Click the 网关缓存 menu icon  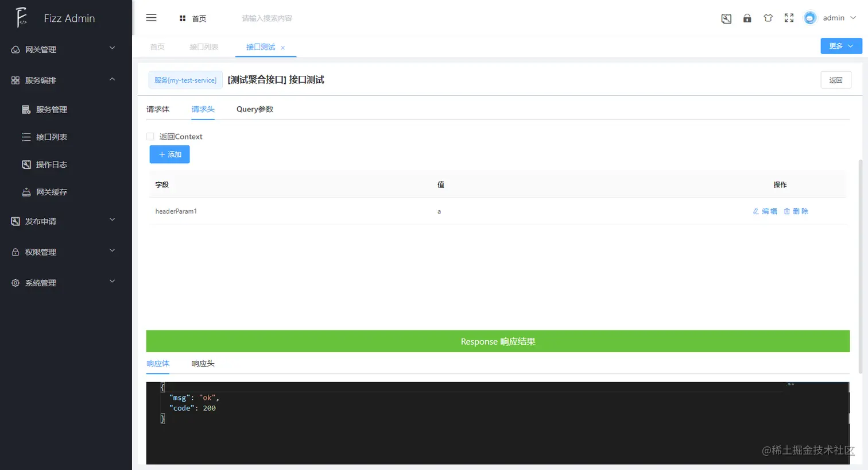pos(26,192)
